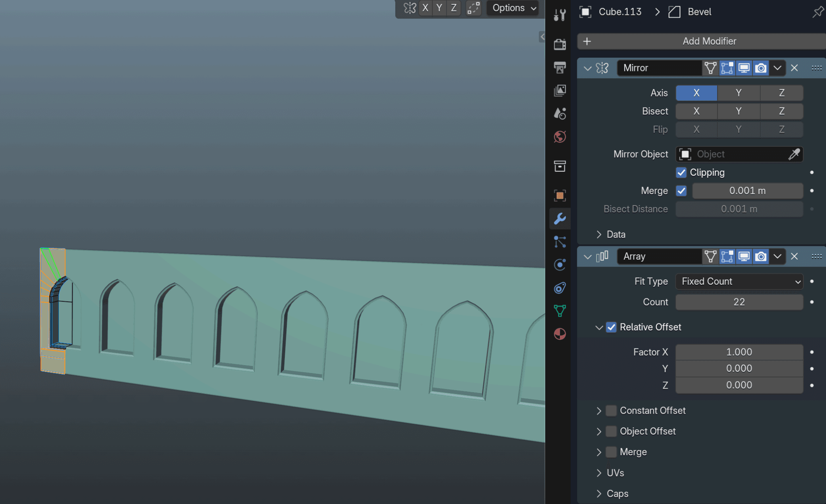
Task: Click the Count field showing 22
Action: [739, 302]
